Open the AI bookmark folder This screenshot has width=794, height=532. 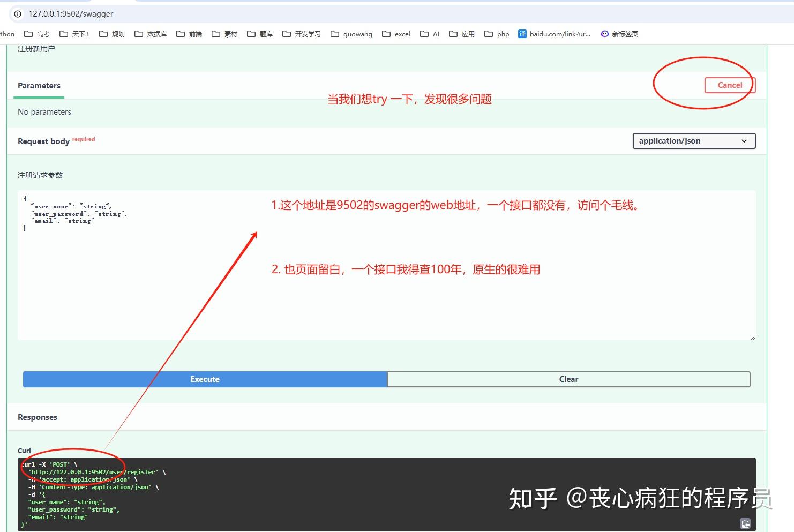tap(430, 34)
